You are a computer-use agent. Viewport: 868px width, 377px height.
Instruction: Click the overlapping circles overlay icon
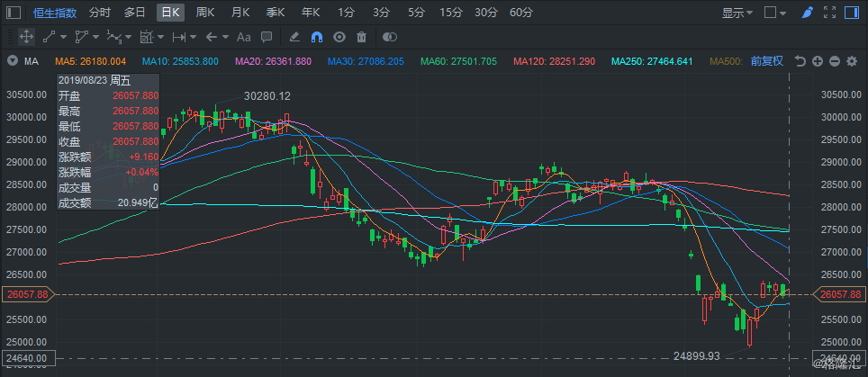[x=390, y=37]
